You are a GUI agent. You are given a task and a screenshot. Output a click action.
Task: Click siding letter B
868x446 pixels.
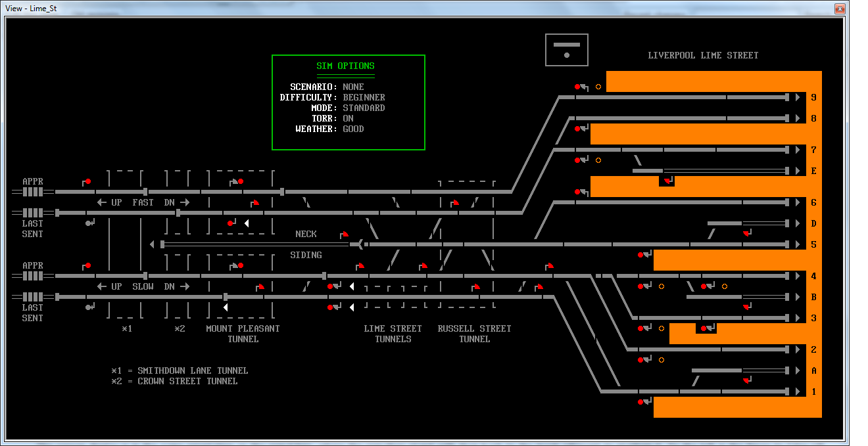[x=814, y=297]
